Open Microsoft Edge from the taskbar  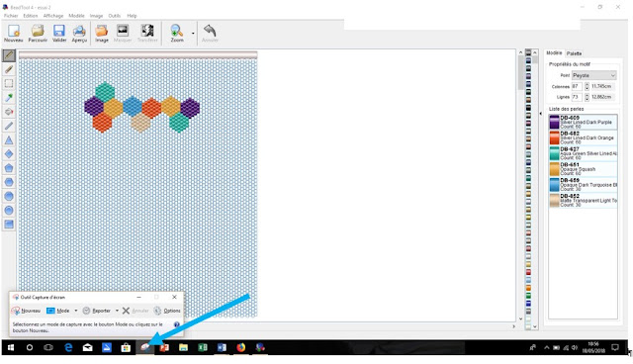pyautogui.click(x=68, y=347)
